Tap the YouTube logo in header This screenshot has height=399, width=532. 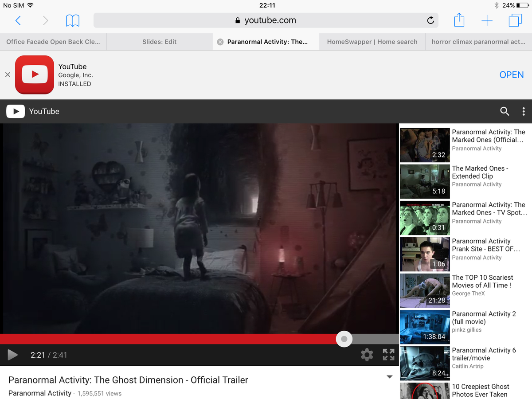point(33,111)
